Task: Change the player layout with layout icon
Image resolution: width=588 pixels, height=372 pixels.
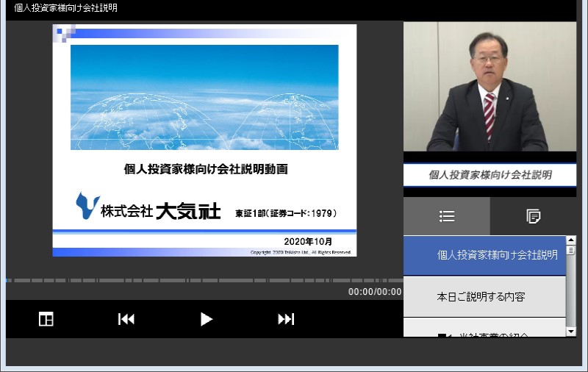Action: point(46,319)
